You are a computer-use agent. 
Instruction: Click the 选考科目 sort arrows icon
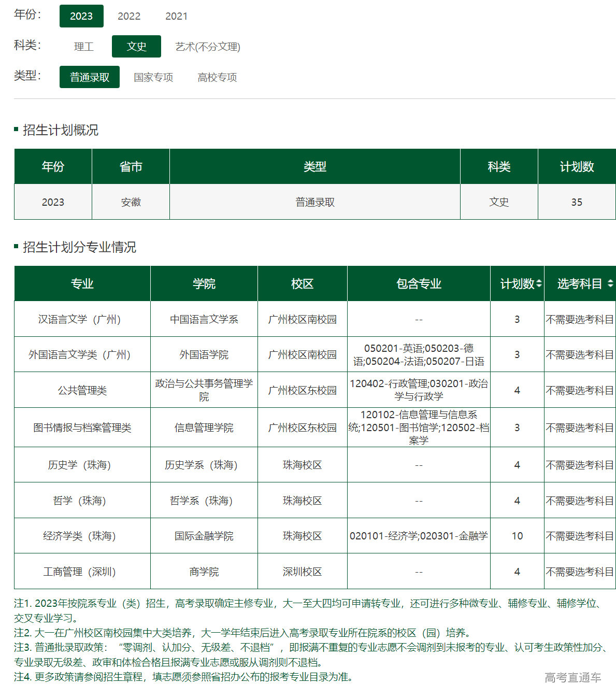point(611,283)
